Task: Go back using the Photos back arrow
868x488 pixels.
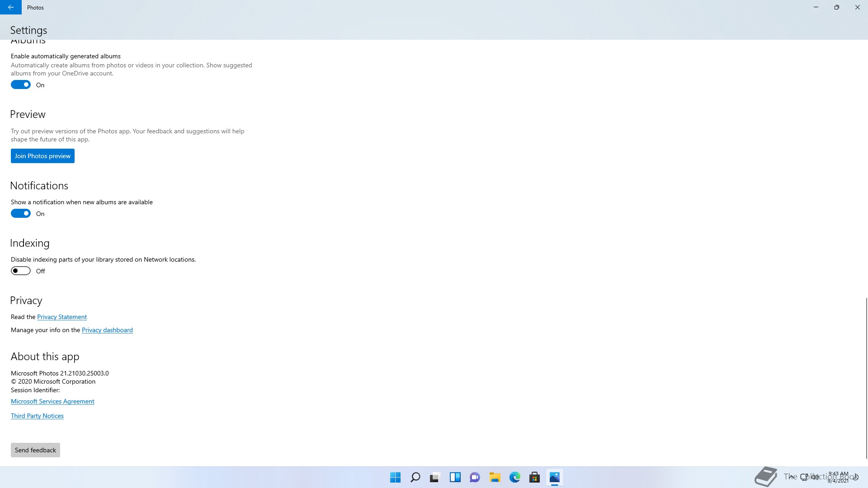Action: point(11,7)
